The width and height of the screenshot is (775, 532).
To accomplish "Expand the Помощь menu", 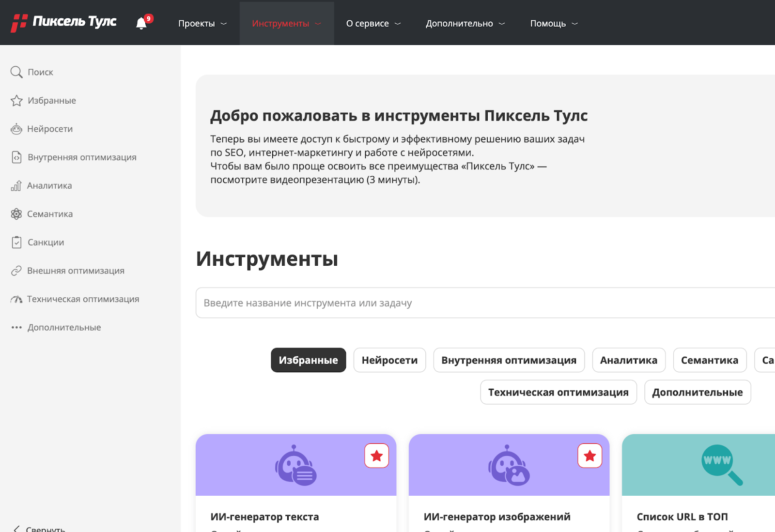I will pyautogui.click(x=554, y=23).
